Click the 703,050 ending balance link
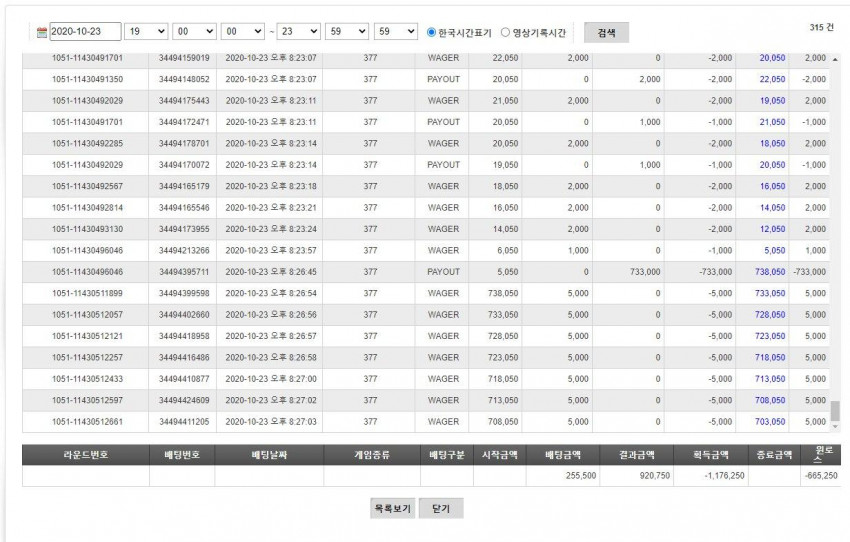 click(x=770, y=422)
